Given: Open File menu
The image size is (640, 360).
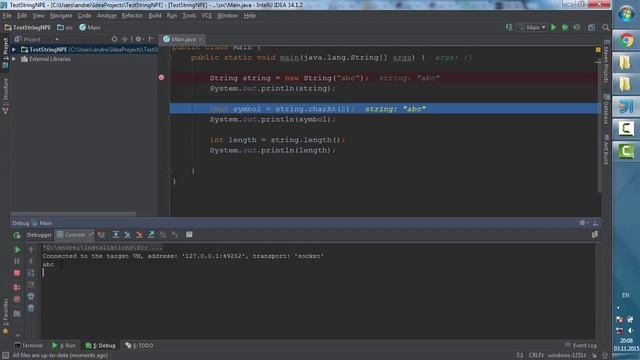Looking at the screenshot, I should click(7, 16).
